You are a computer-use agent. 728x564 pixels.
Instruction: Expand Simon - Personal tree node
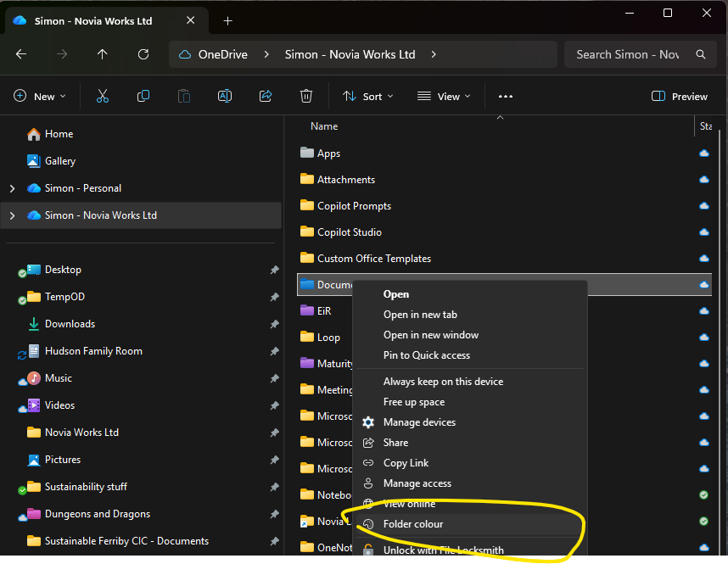click(12, 188)
